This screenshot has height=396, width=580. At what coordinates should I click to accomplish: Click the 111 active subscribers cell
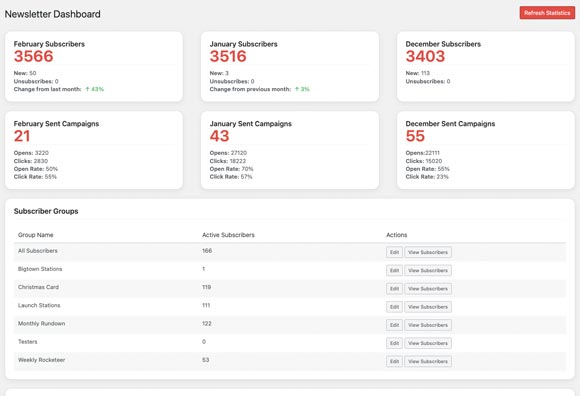[206, 305]
